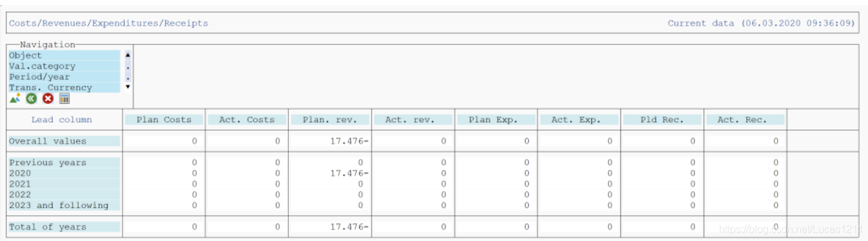Select the 2020 row label
Image resolution: width=868 pixels, height=241 pixels.
tap(64, 173)
